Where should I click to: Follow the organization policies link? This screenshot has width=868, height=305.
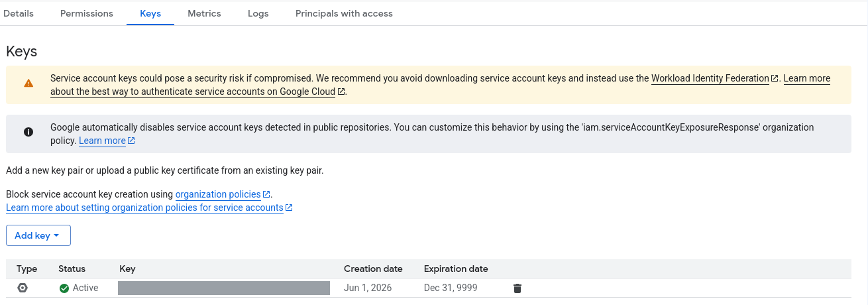[218, 194]
